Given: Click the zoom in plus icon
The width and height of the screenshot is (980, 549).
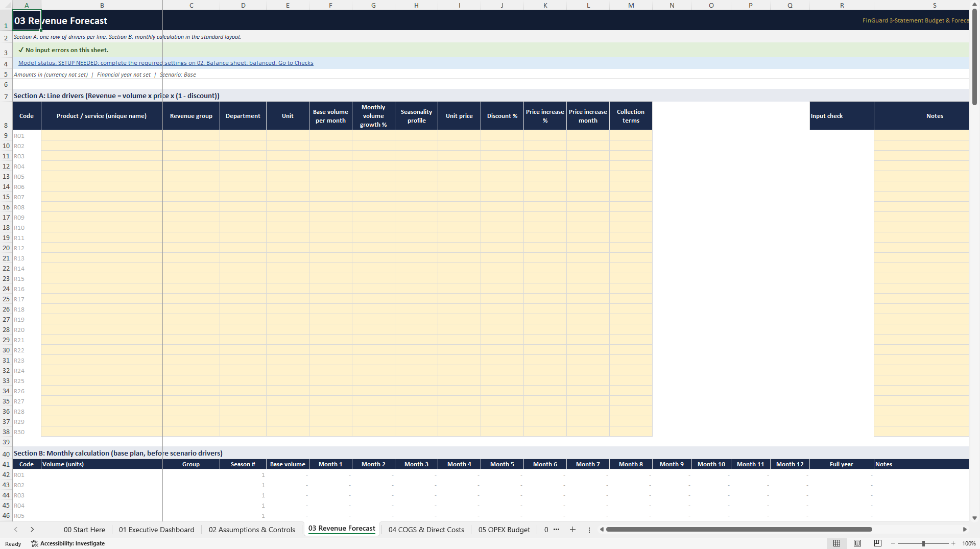Looking at the screenshot, I should (x=953, y=543).
